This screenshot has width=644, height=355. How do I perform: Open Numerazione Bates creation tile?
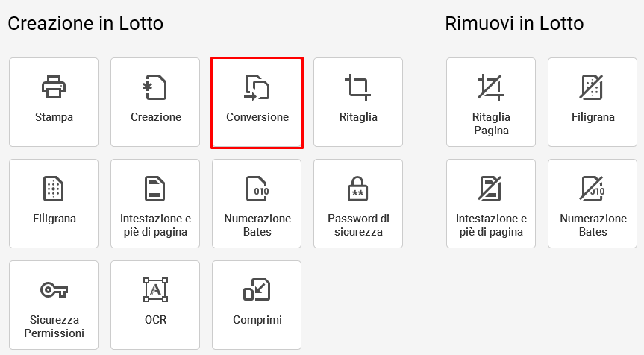click(257, 204)
